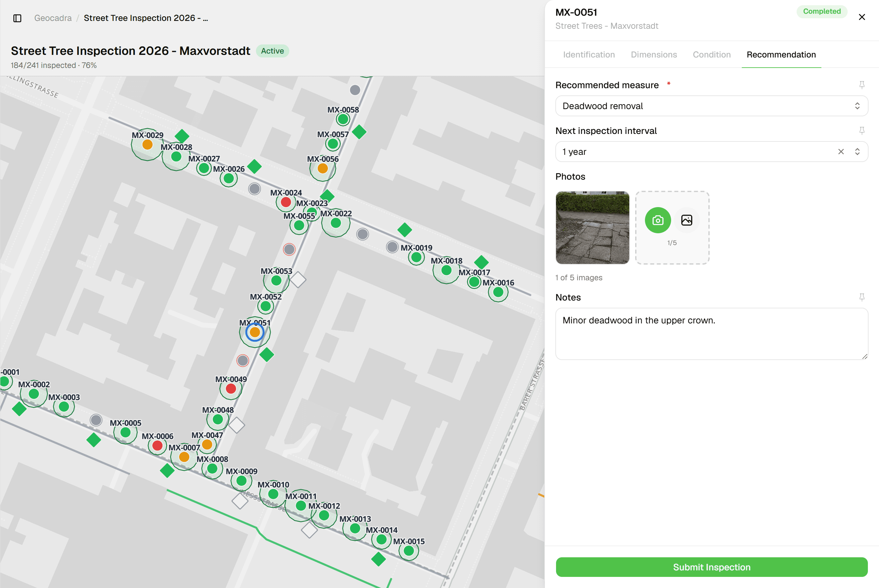The width and height of the screenshot is (879, 588).
Task: Select tree marker MX-0010
Action: coord(273,494)
